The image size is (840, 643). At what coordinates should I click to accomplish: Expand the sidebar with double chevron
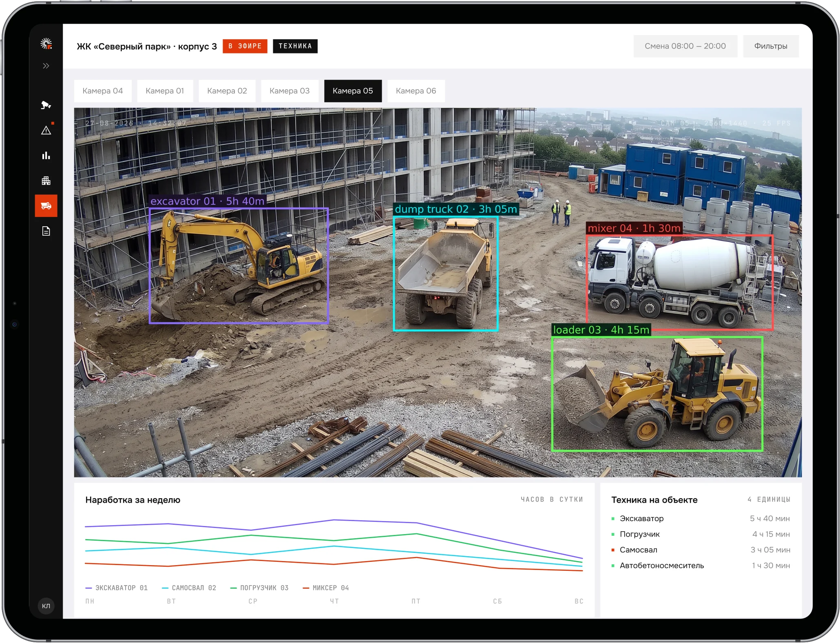(x=46, y=66)
